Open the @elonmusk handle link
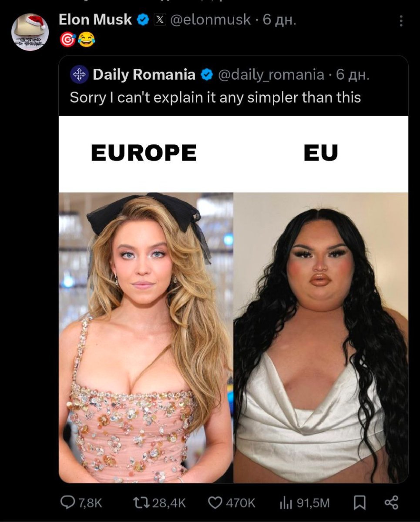420x522 pixels. coord(210,20)
